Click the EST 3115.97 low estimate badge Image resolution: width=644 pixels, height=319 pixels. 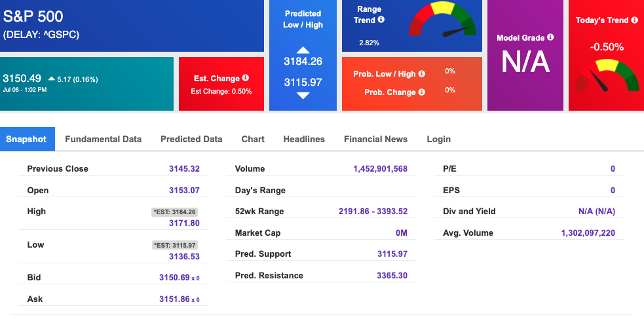(x=174, y=245)
